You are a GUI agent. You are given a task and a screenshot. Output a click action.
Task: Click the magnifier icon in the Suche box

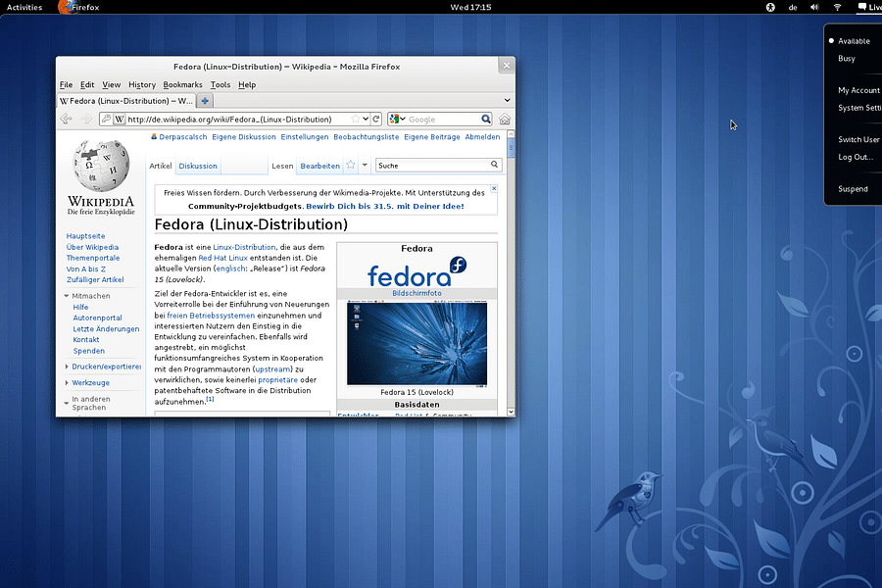tap(496, 166)
